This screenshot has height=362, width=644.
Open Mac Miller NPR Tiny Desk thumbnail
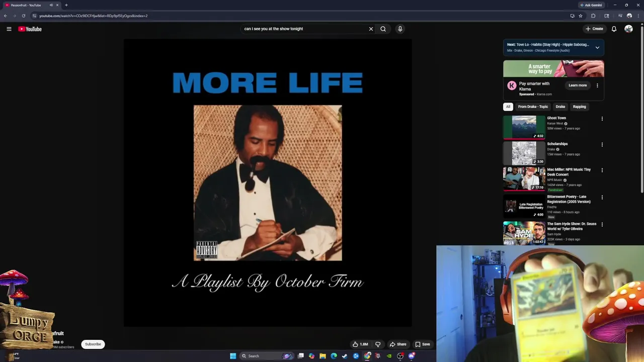point(524,178)
